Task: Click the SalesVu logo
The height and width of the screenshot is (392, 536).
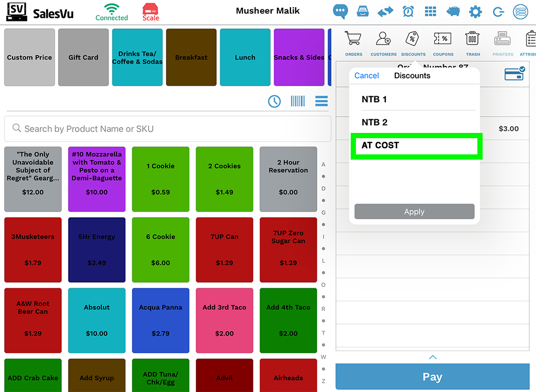Action: click(40, 13)
